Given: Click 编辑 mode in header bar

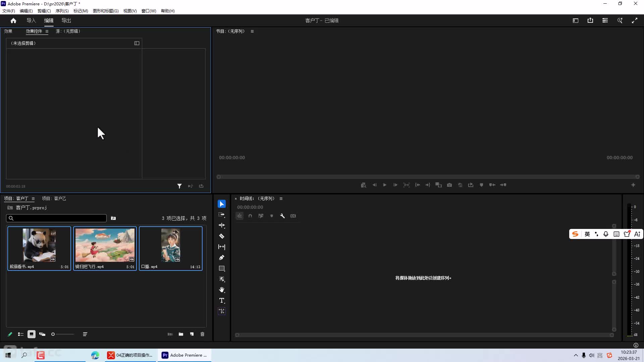Looking at the screenshot, I should [x=49, y=20].
